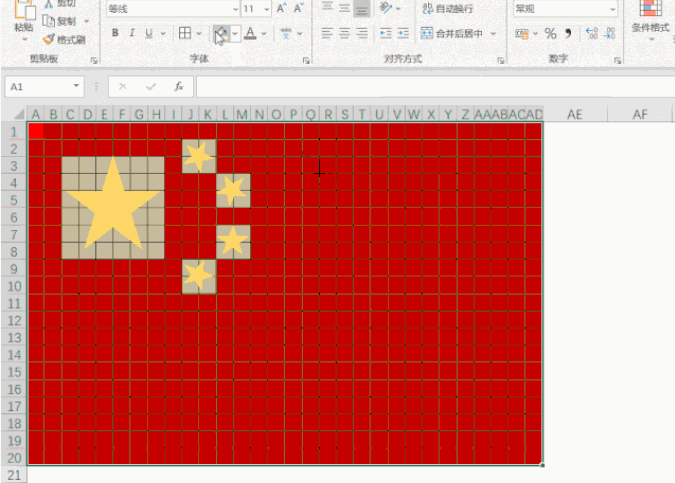
Task: Select column AF header
Action: 640,114
